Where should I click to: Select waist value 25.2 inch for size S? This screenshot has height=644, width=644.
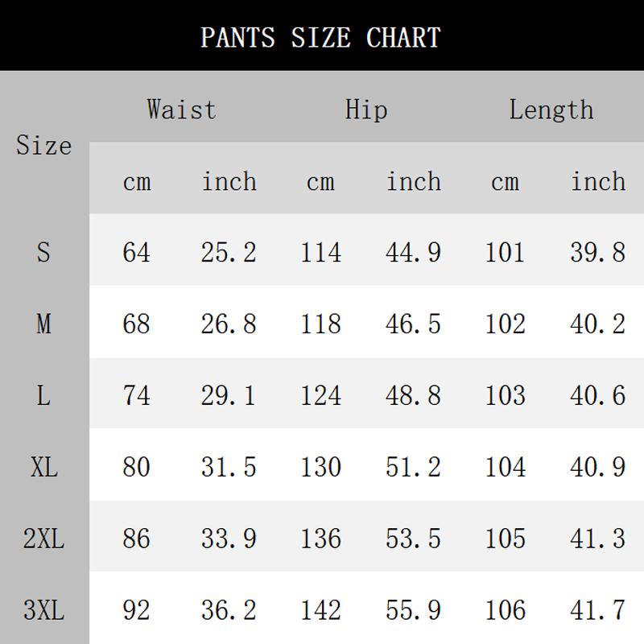[229, 253]
